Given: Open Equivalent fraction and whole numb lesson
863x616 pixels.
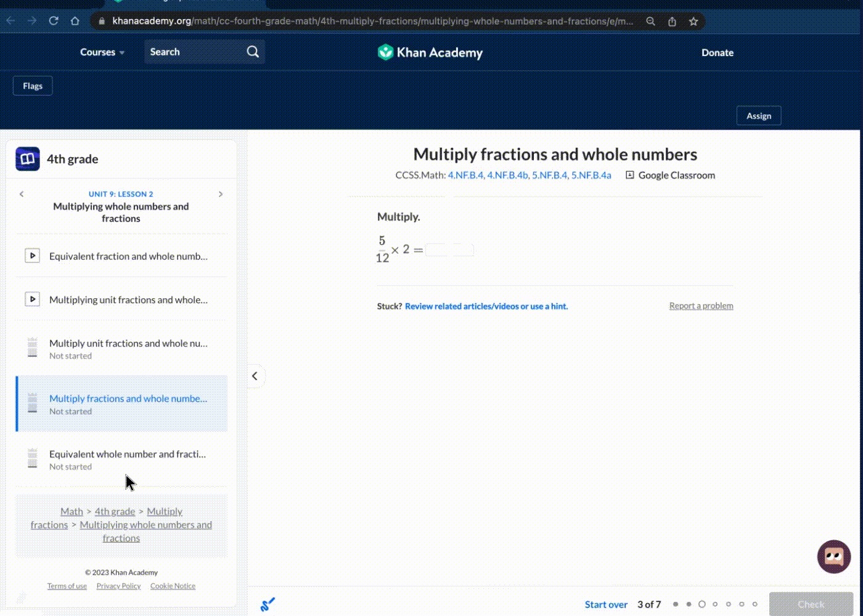Looking at the screenshot, I should [x=121, y=256].
